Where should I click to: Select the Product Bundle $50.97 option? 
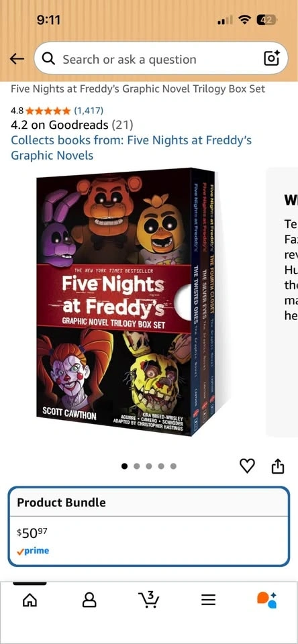click(149, 527)
